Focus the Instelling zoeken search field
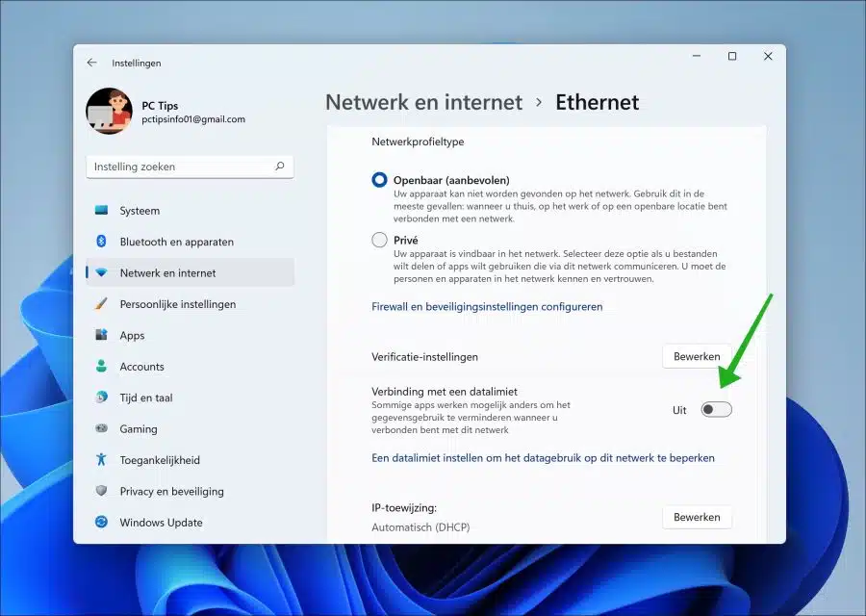The height and width of the screenshot is (616, 866). (x=190, y=167)
